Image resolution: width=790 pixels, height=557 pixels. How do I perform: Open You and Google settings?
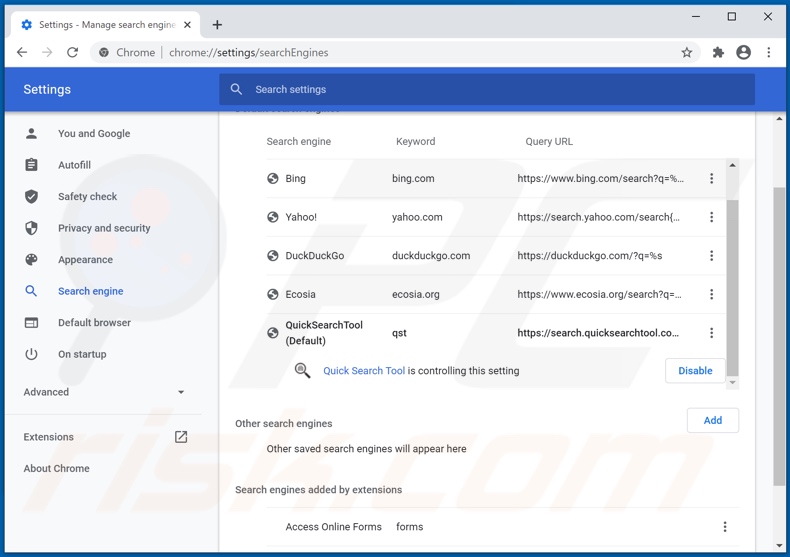pos(94,133)
